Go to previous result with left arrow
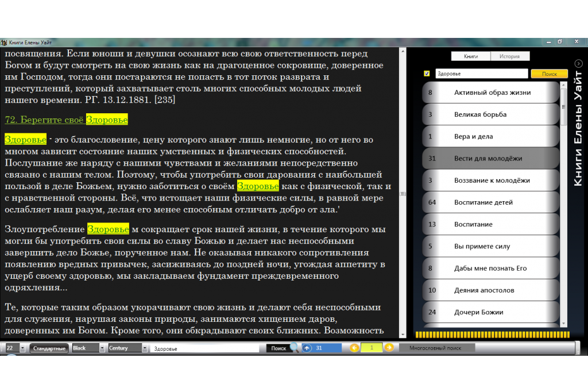The width and height of the screenshot is (588, 392). 354,348
